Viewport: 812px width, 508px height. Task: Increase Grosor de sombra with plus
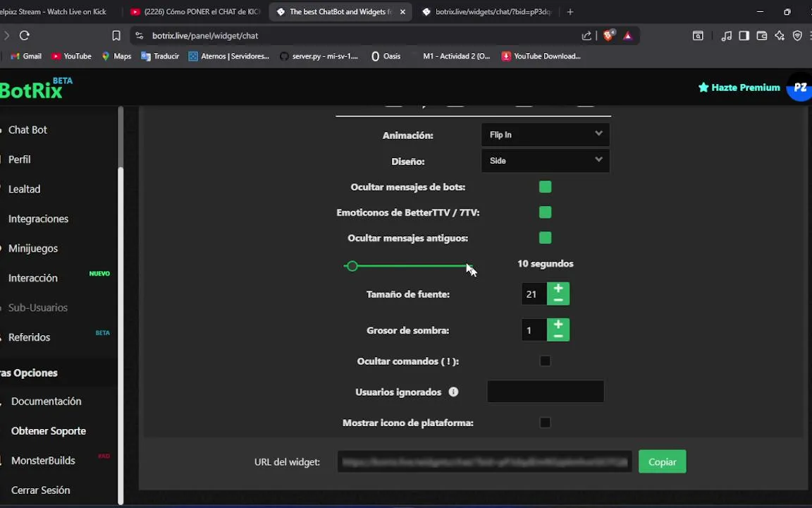click(x=558, y=325)
